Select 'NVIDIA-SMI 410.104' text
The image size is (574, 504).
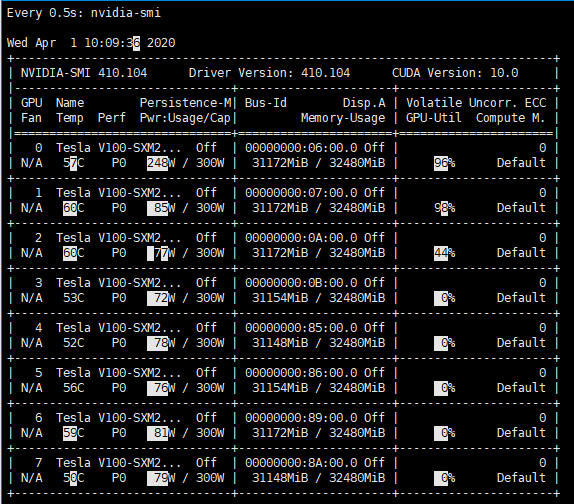pos(84,73)
